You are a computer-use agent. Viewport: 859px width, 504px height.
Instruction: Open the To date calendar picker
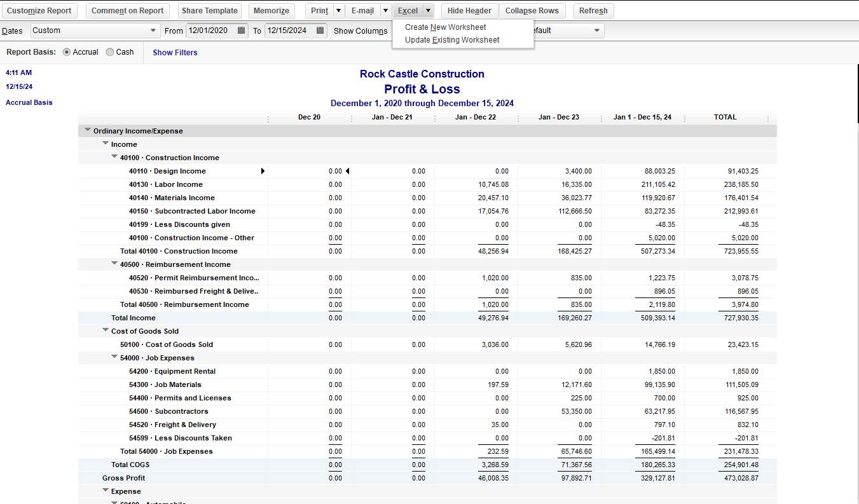tap(320, 31)
